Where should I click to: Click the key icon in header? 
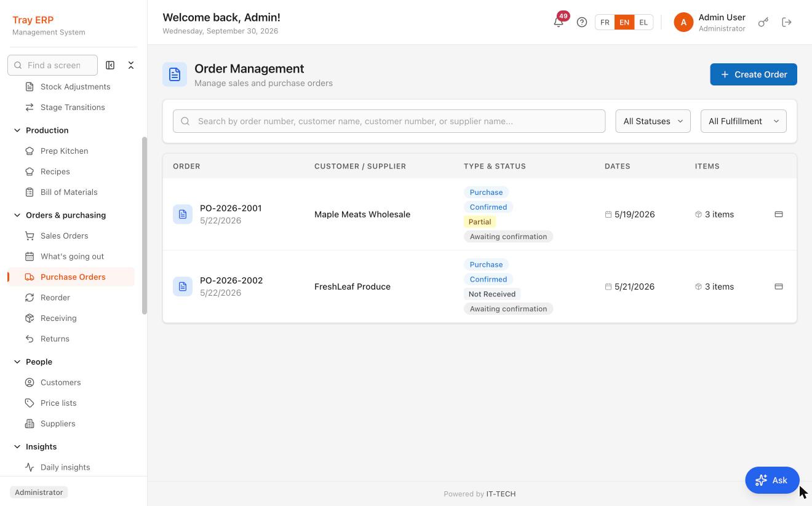click(763, 22)
